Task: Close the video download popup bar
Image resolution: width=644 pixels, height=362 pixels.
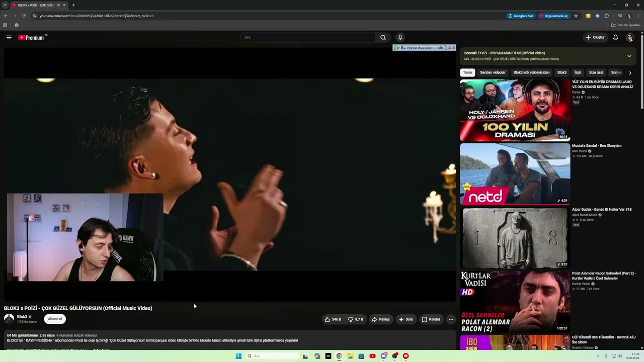Action: coord(453,47)
